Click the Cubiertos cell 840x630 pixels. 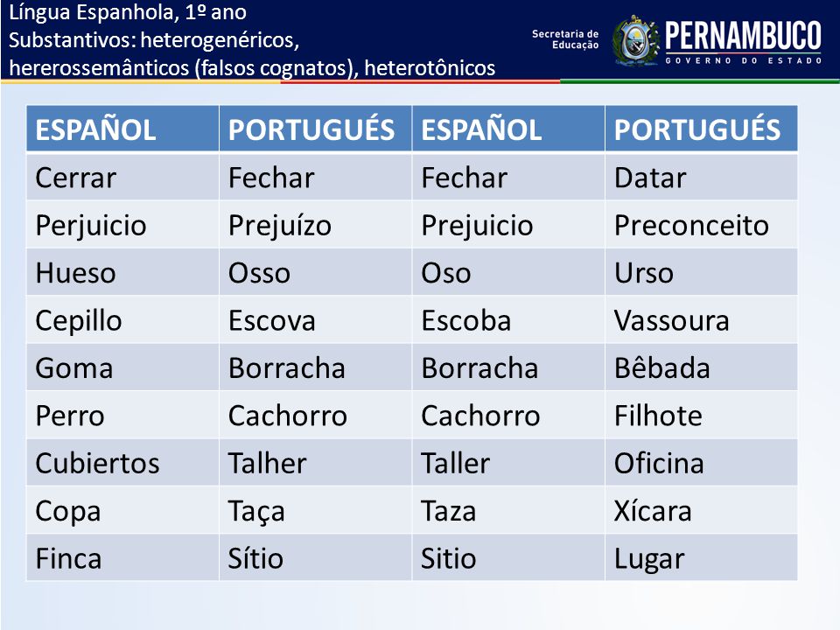click(x=122, y=463)
